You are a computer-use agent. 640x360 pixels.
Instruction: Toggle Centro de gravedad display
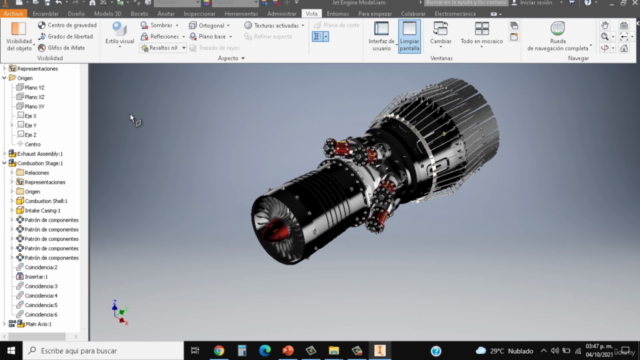tap(67, 25)
